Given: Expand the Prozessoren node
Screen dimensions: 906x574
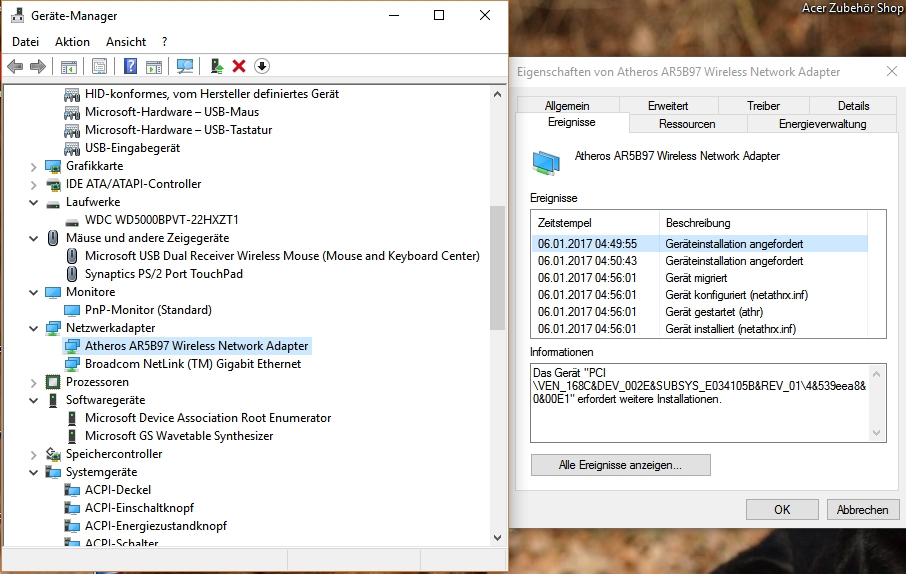Looking at the screenshot, I should coord(34,382).
